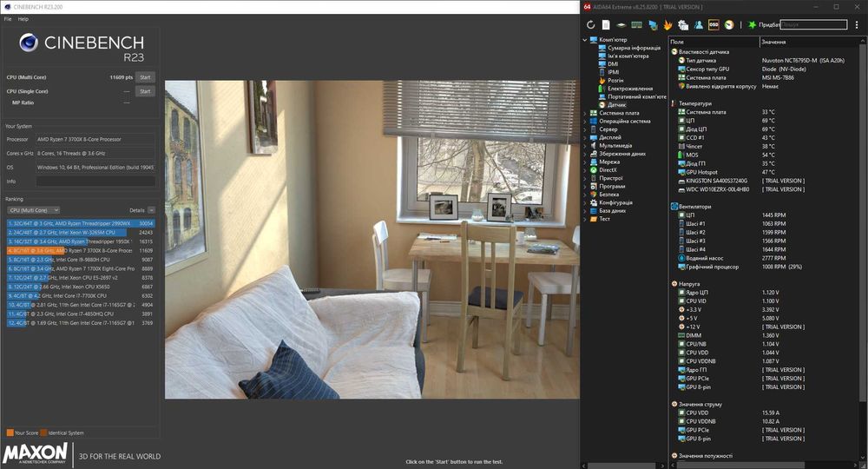Screen dimensions: 868x469
Task: Collapse the Комп'ютер tree node
Action: click(584, 40)
